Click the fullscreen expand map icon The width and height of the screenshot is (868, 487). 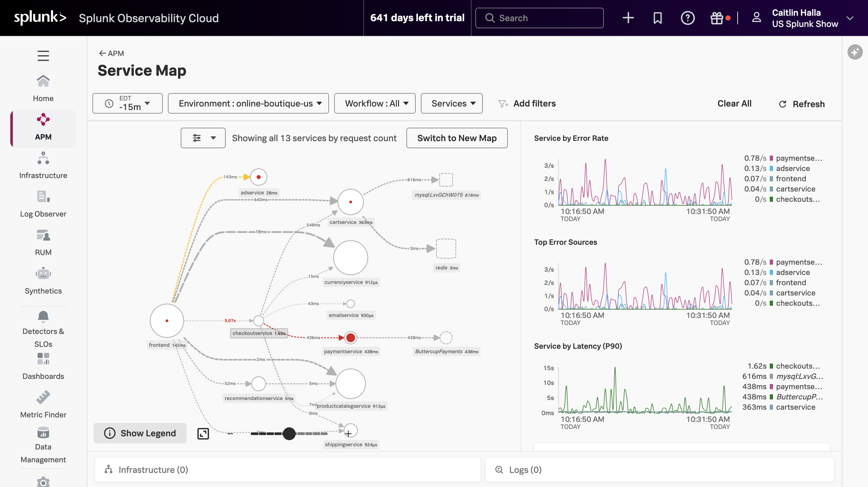coord(203,433)
